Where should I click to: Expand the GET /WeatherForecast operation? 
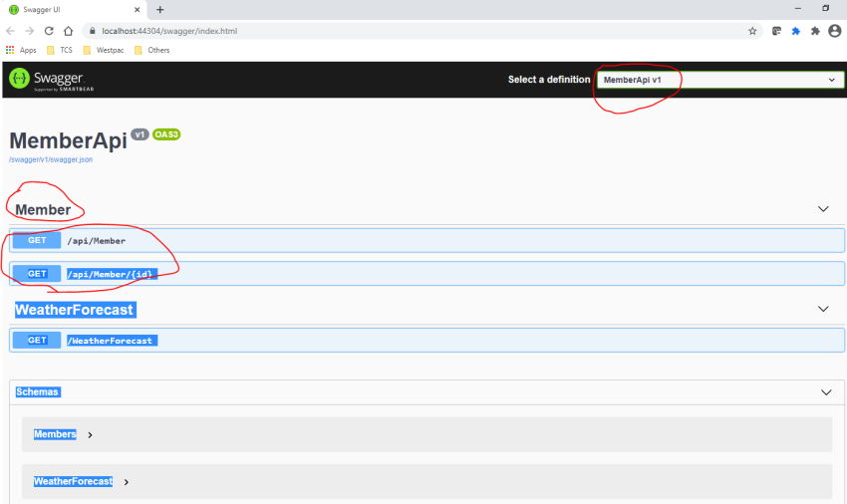coord(426,341)
